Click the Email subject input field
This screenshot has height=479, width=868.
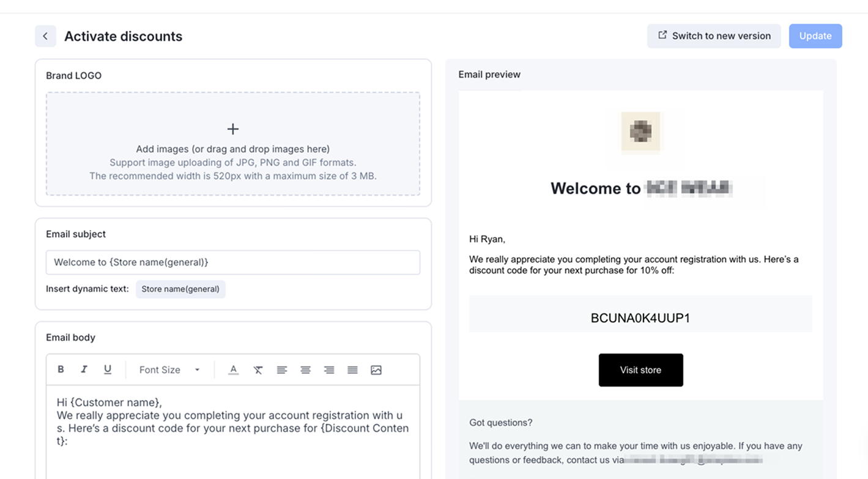(233, 262)
